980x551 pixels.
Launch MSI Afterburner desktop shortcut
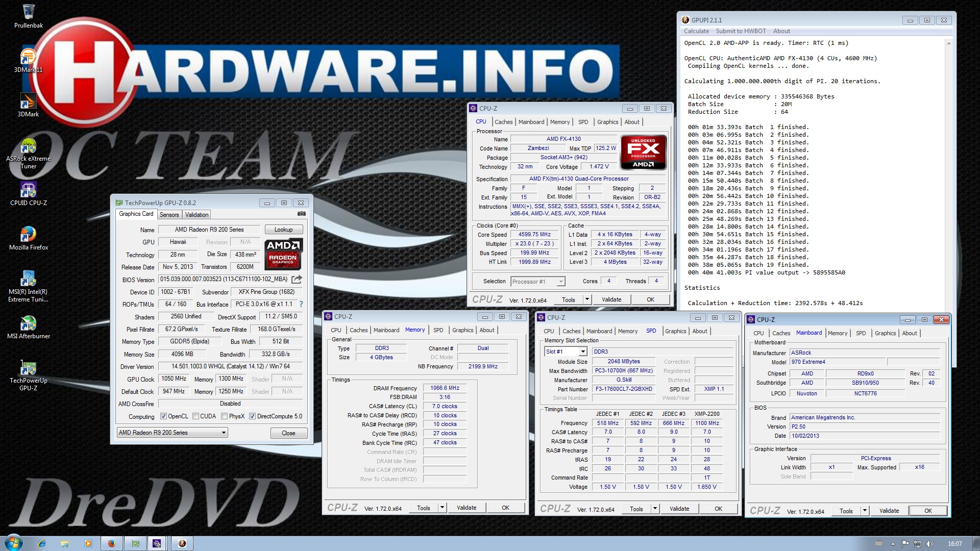28,327
